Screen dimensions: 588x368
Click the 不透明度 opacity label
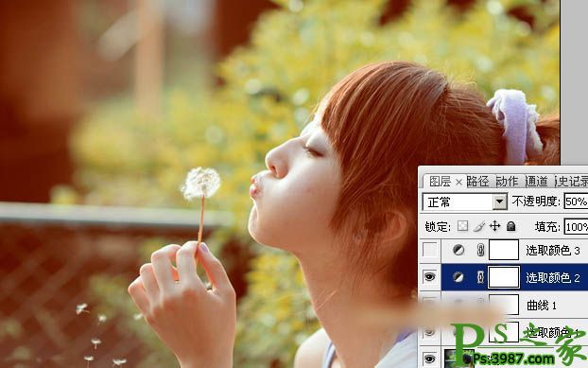click(x=536, y=202)
